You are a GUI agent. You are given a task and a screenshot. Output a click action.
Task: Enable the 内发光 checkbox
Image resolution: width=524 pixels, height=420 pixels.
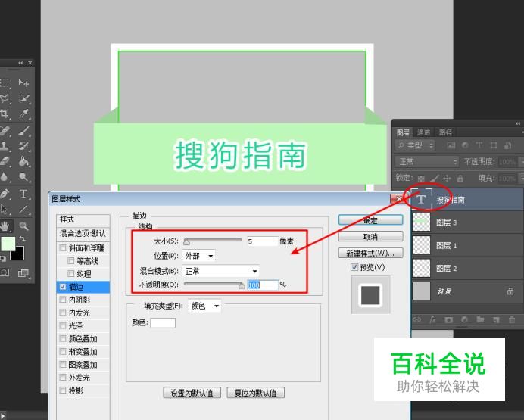coord(63,313)
